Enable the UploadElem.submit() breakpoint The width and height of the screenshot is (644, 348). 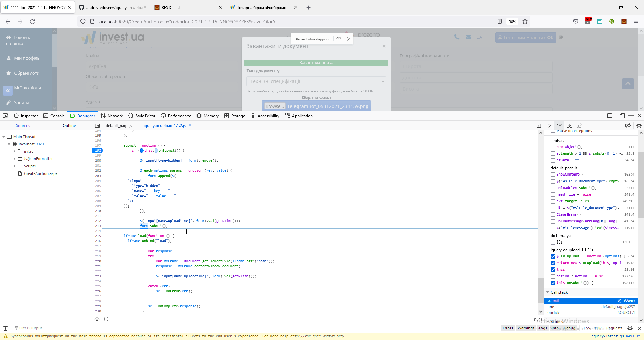[x=553, y=188]
